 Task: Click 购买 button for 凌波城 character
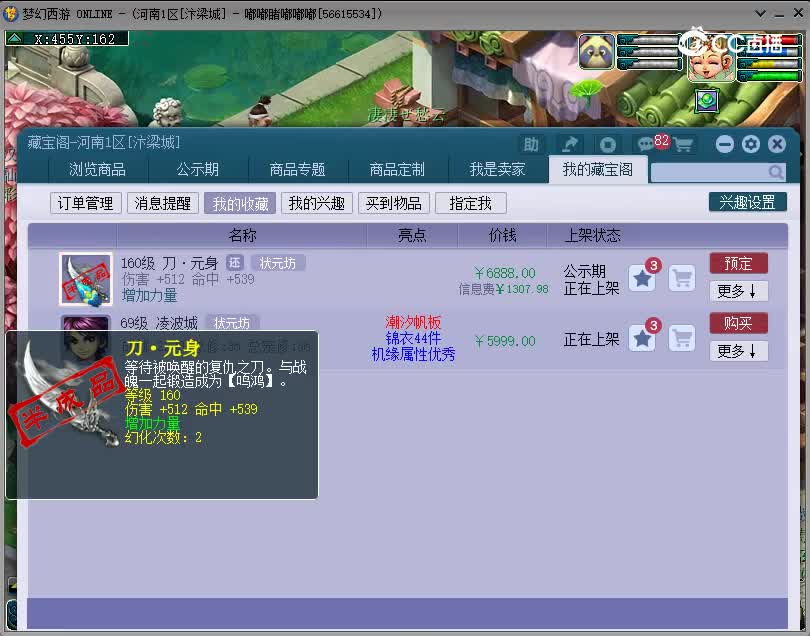tap(738, 323)
